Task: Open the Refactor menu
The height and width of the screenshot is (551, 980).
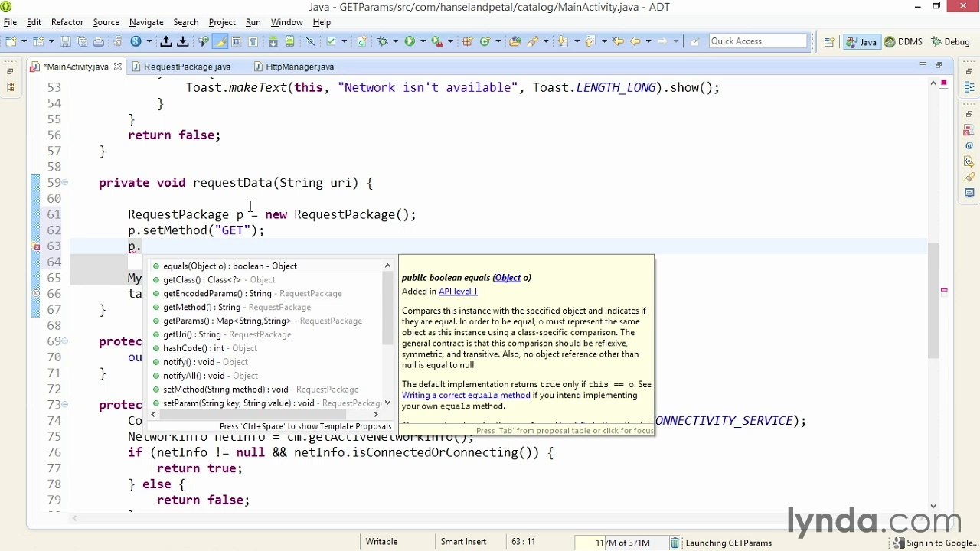Action: (x=67, y=22)
